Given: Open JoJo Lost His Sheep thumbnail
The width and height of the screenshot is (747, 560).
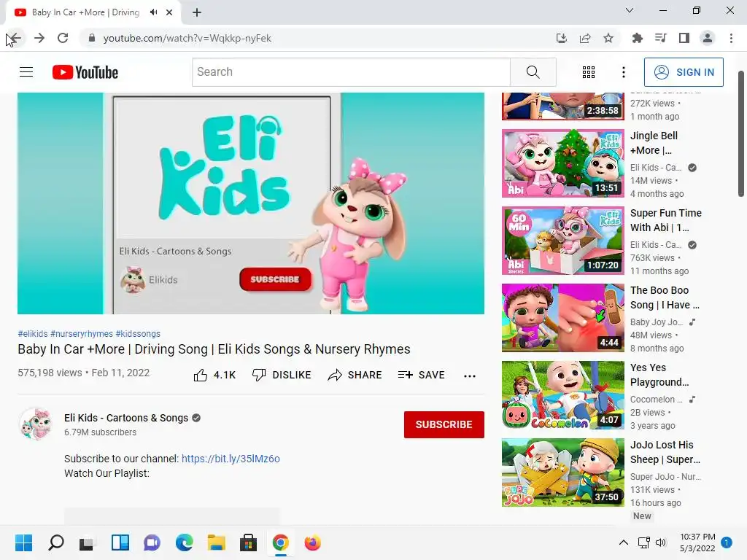Looking at the screenshot, I should click(562, 472).
